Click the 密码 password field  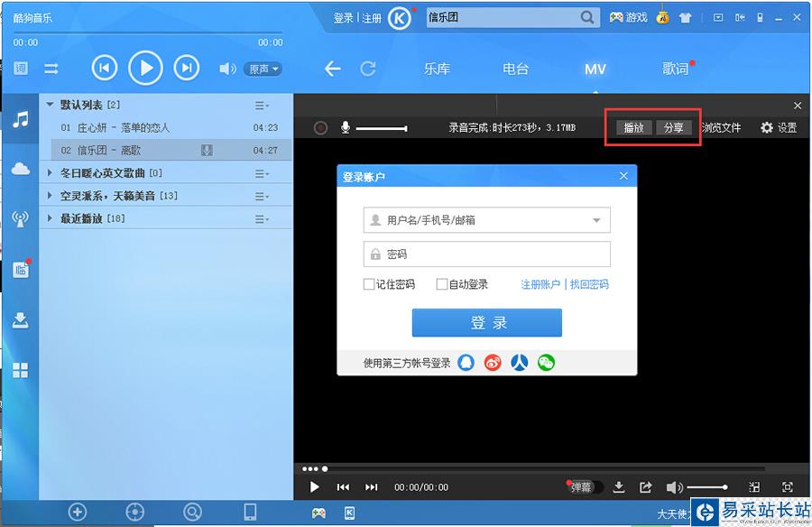click(x=487, y=254)
